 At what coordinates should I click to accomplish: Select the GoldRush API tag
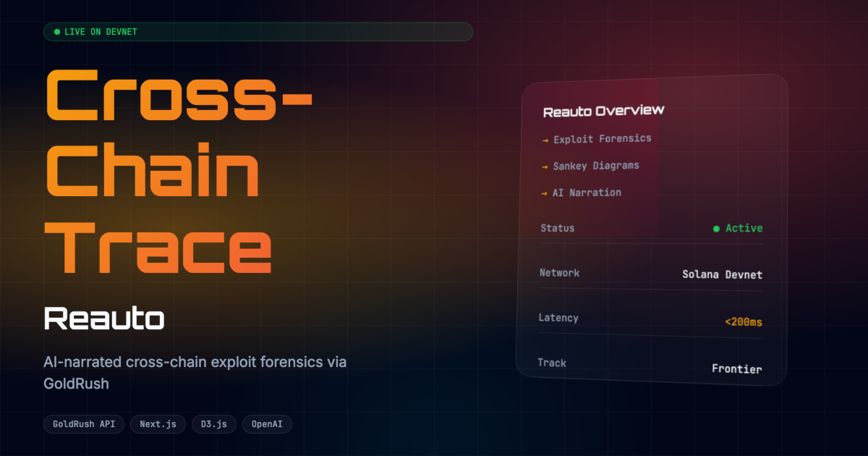[x=84, y=424]
